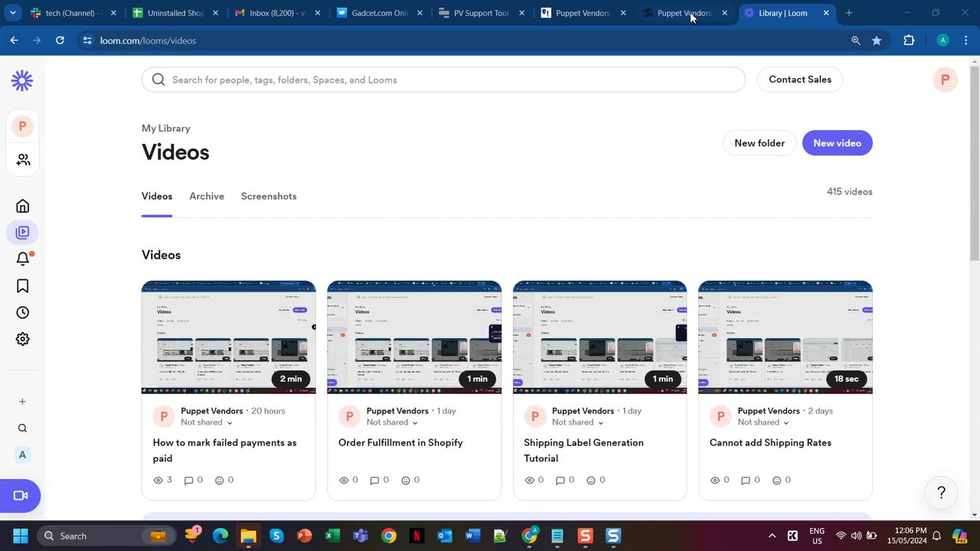
Task: Click the Loom search field for people and tags
Action: pyautogui.click(x=443, y=80)
